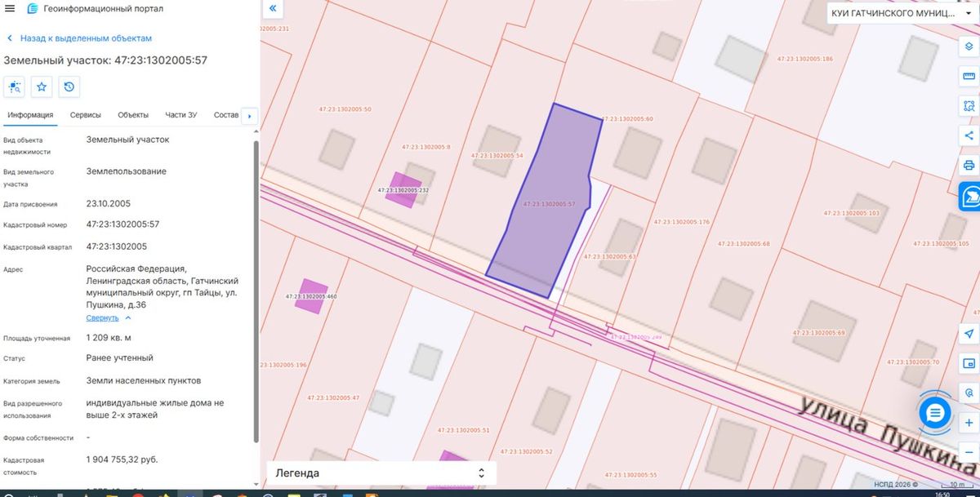980x497 pixels.
Task: Open the map layers panel
Action: click(969, 47)
